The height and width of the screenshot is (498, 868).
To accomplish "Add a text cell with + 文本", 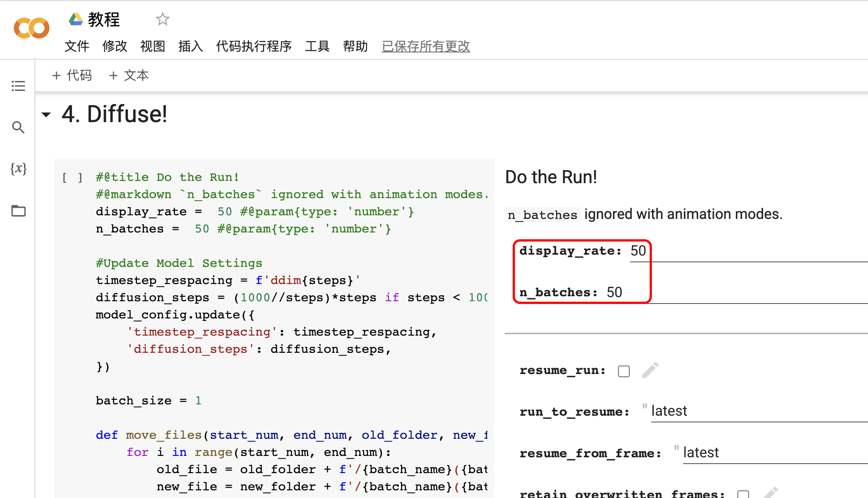I will (129, 75).
